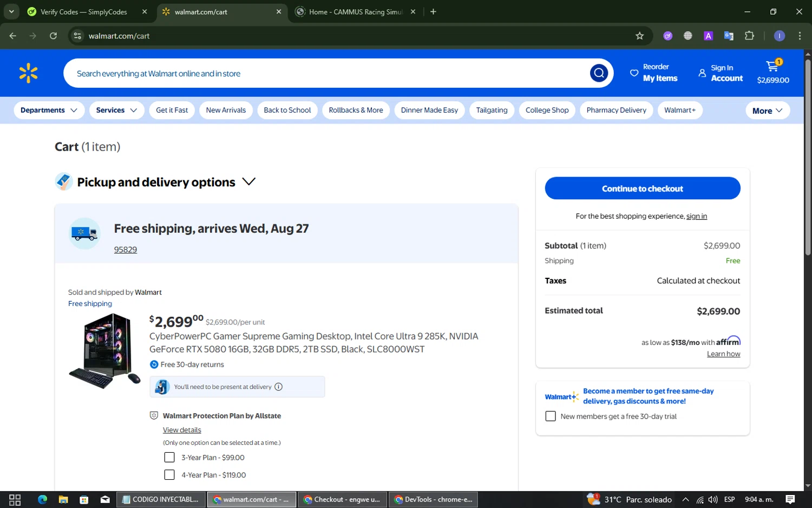Click the 31°C Parc. soleado weather widget
Viewport: 812px width, 508px height.
[x=631, y=499]
